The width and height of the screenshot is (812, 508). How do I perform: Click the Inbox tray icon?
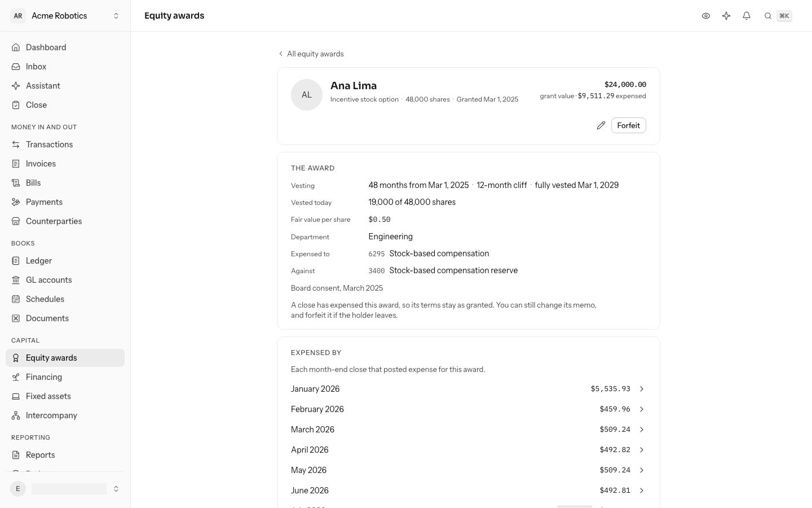[16, 67]
